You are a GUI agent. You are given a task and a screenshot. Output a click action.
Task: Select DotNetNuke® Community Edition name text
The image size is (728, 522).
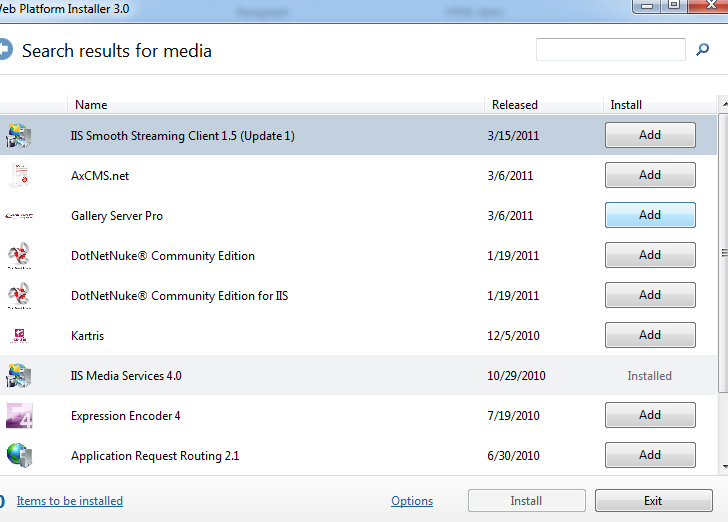click(x=162, y=256)
